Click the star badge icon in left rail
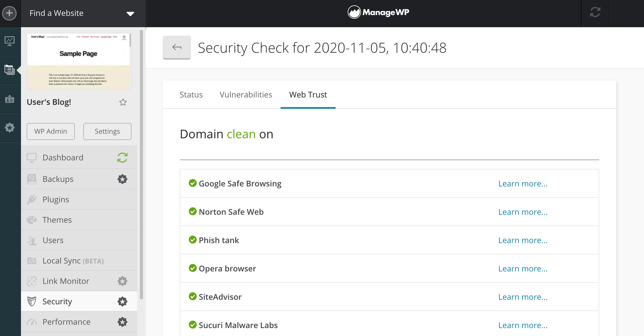 point(10,127)
